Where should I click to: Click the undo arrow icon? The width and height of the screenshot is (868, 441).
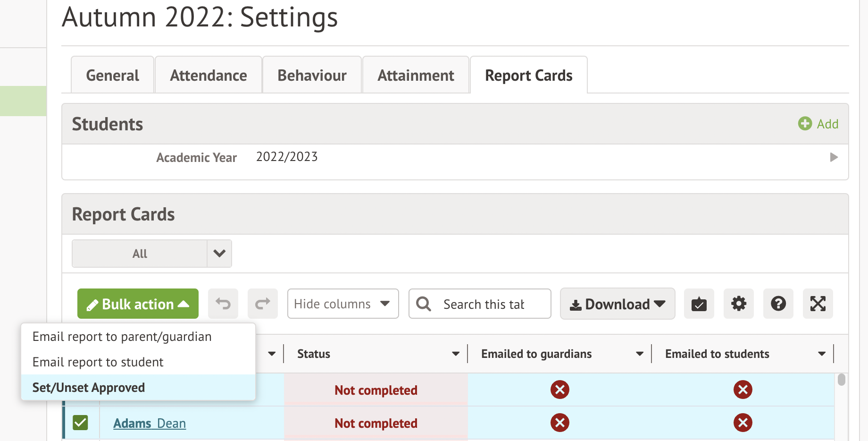[223, 304]
